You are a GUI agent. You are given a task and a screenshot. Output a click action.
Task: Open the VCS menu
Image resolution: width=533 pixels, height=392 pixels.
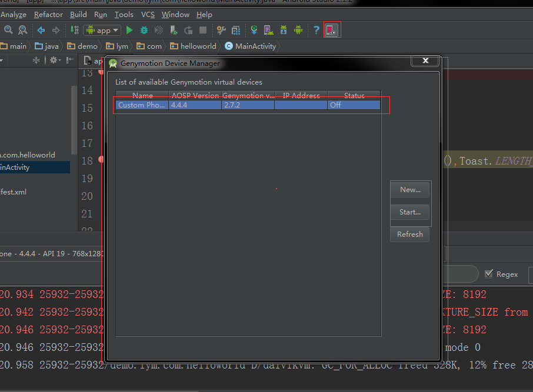(148, 15)
